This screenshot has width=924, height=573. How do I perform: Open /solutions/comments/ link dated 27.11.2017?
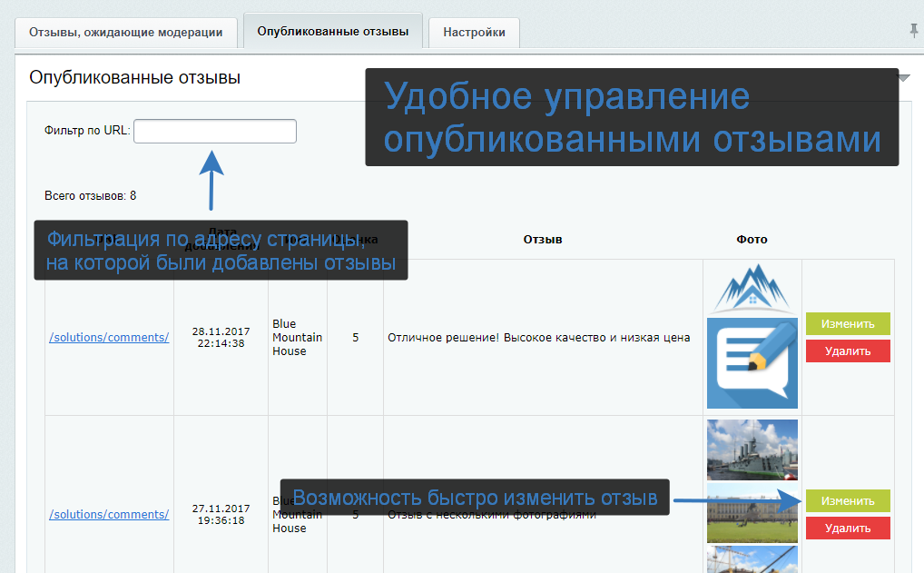109,514
